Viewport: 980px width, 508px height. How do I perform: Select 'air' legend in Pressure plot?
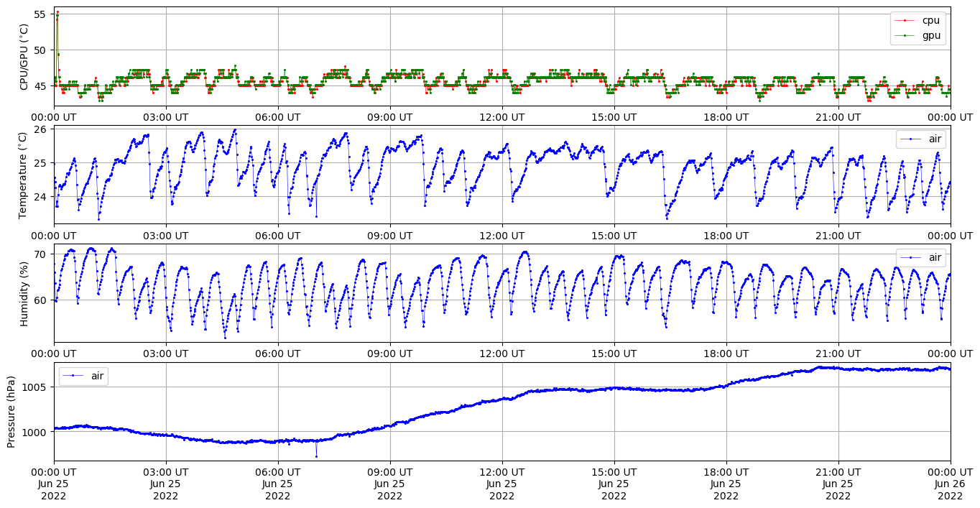(x=83, y=376)
